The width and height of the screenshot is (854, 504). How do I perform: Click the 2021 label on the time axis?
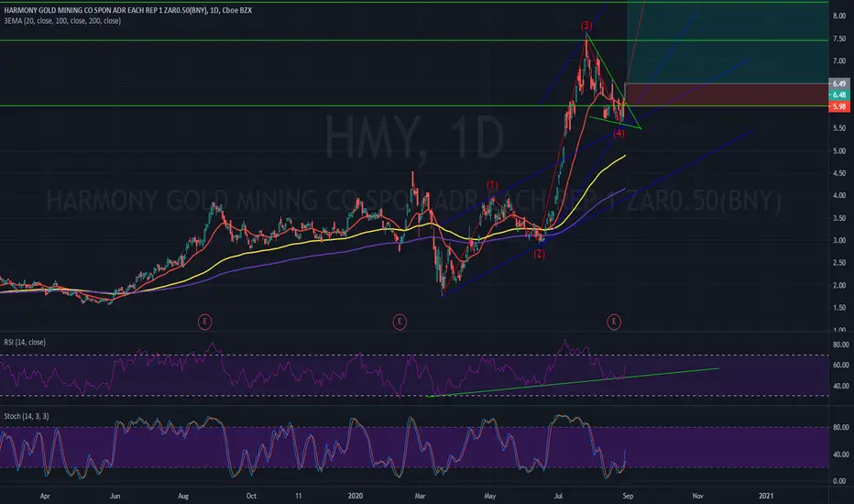pos(766,496)
